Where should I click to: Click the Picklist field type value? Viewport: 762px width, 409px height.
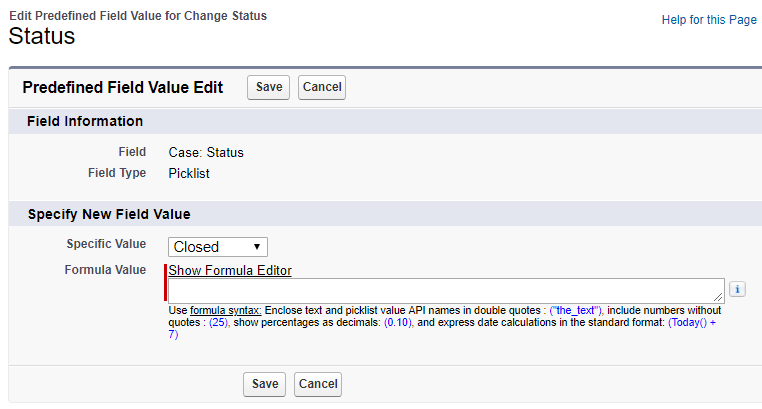click(x=191, y=173)
